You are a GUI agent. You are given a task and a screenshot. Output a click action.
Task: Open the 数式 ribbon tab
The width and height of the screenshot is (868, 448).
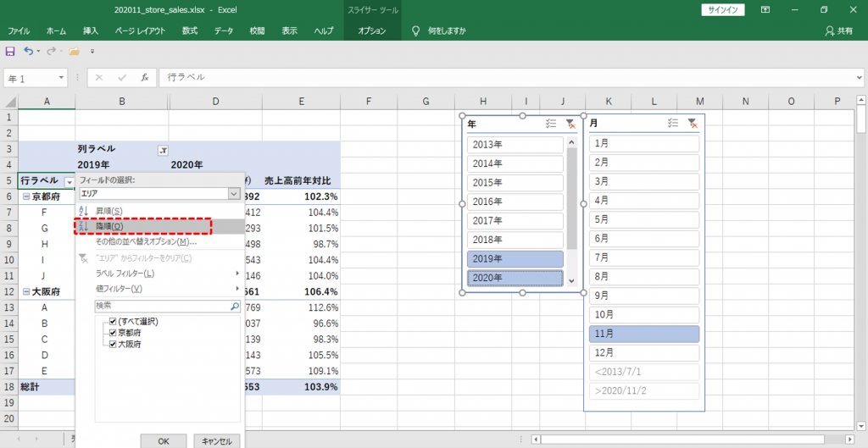click(190, 31)
